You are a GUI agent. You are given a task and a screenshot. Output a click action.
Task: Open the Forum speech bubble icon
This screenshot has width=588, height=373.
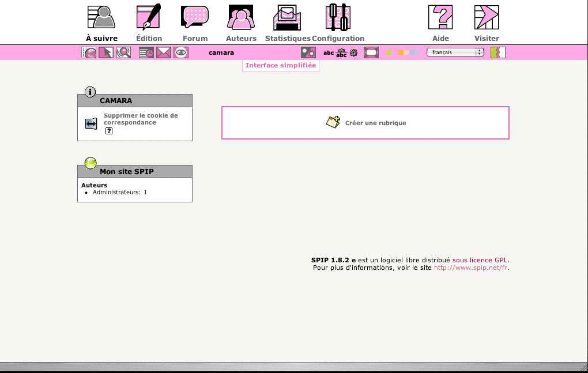click(x=195, y=17)
